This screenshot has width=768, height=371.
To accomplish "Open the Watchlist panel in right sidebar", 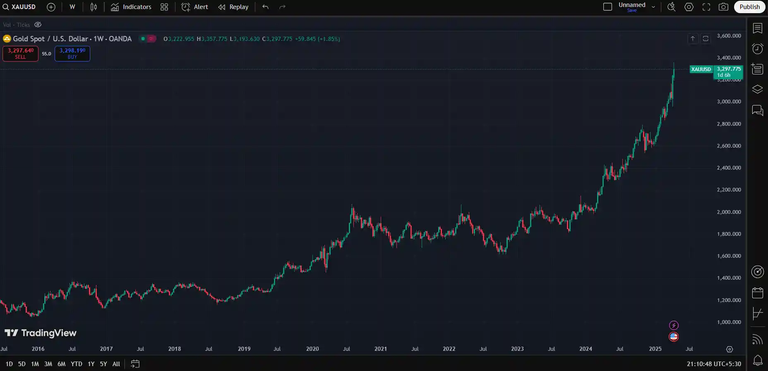I will pos(757,27).
